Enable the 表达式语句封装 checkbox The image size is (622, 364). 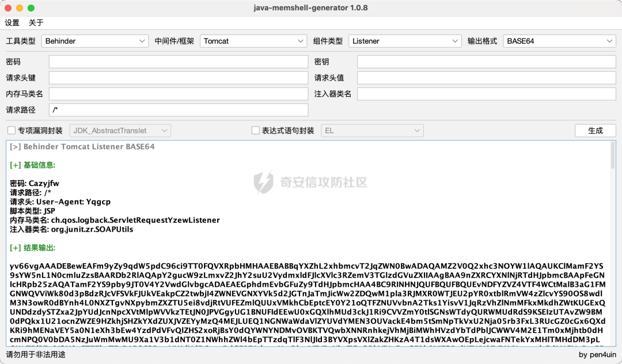[x=256, y=131]
